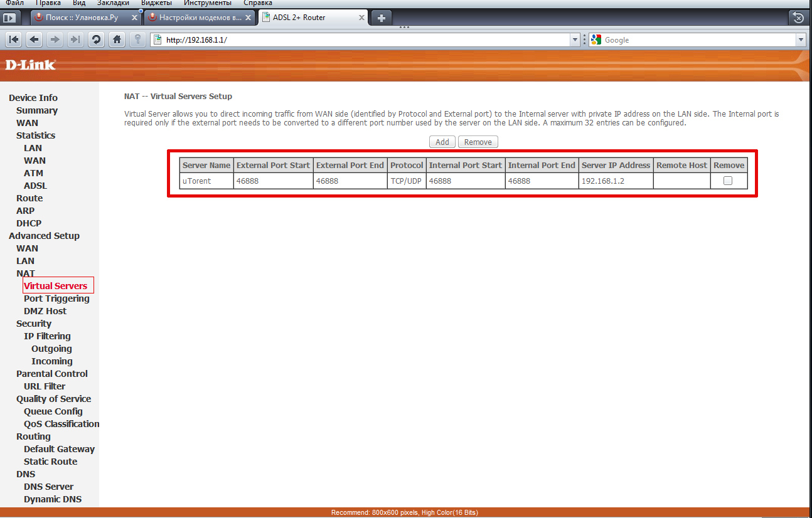Open the Инструменты menu

pos(208,3)
